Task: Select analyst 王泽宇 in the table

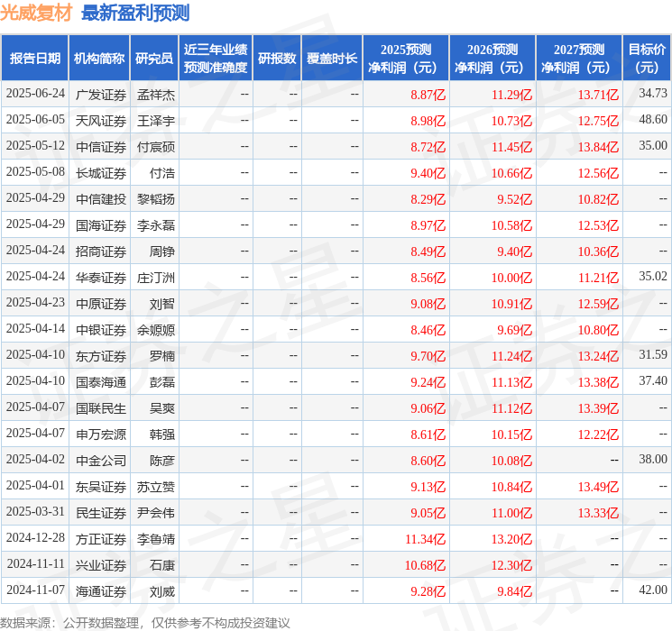Action: pyautogui.click(x=156, y=120)
